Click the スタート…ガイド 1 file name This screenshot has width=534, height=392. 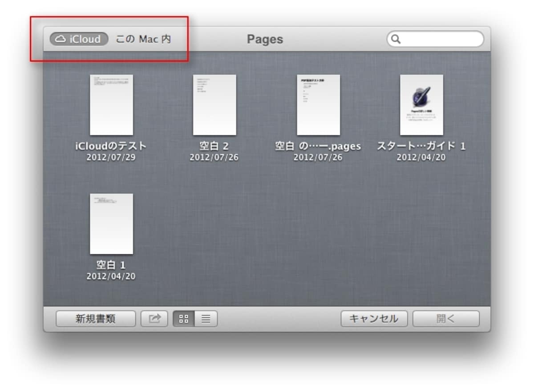point(421,146)
